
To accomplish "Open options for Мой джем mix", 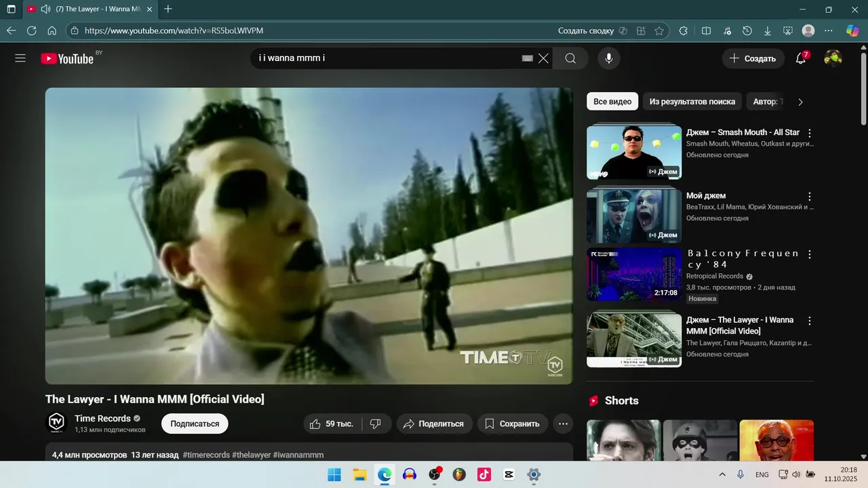I will pos(809,197).
